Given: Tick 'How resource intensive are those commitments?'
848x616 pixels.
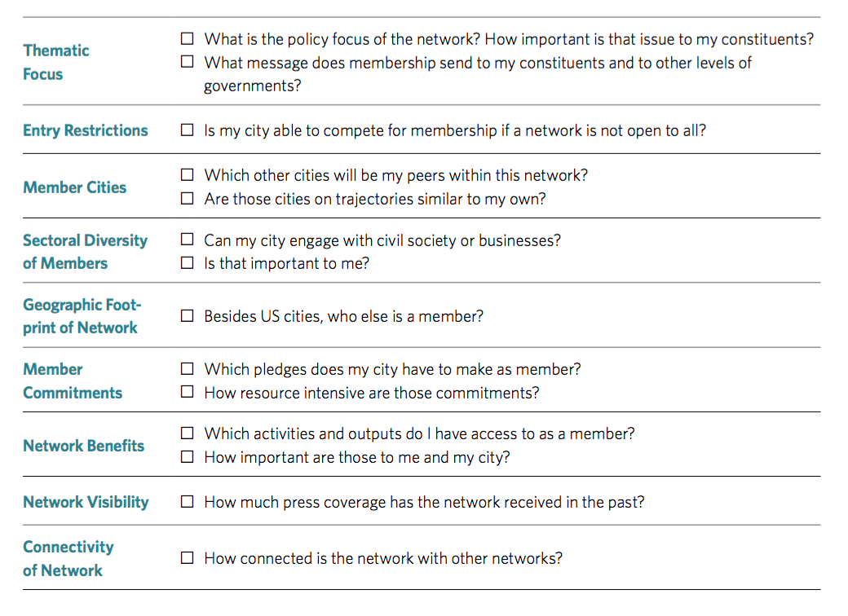Looking at the screenshot, I should [187, 392].
